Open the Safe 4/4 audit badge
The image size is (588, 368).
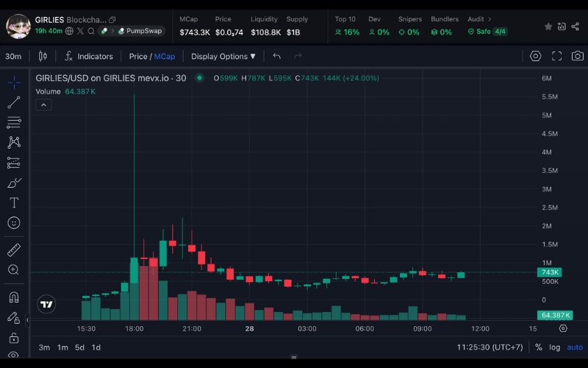pyautogui.click(x=487, y=32)
